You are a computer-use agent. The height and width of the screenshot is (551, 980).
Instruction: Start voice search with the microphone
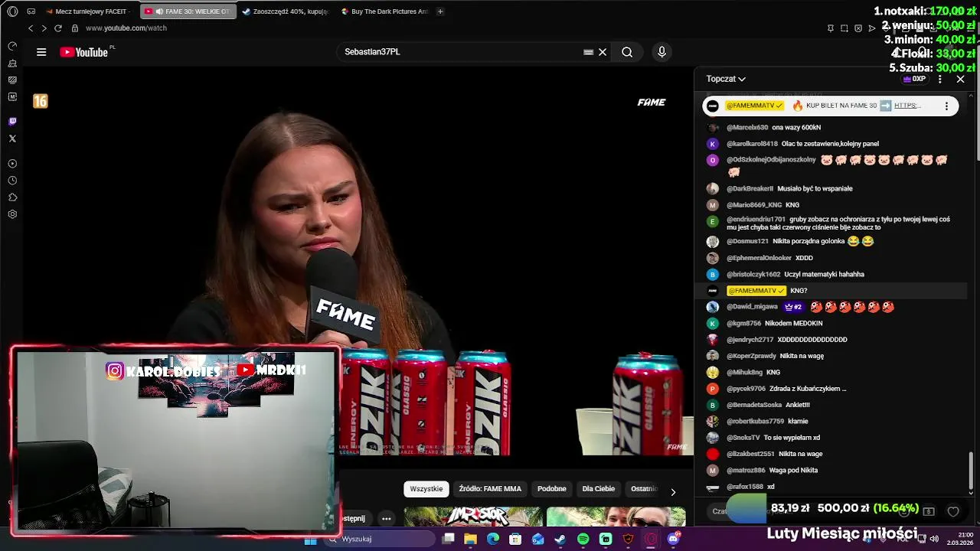tap(662, 52)
